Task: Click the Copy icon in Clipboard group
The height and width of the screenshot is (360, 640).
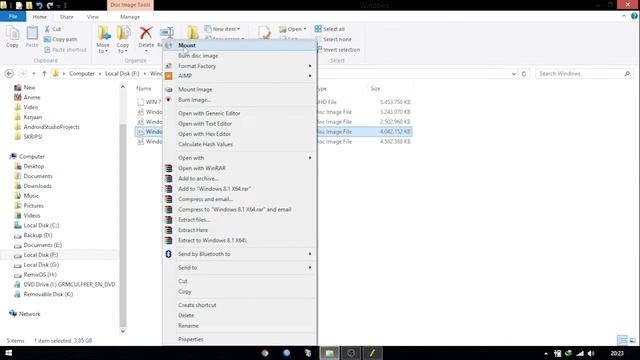Action: tap(12, 33)
